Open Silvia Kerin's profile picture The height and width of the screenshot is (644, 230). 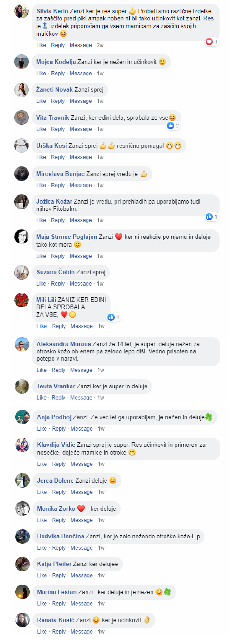click(22, 11)
